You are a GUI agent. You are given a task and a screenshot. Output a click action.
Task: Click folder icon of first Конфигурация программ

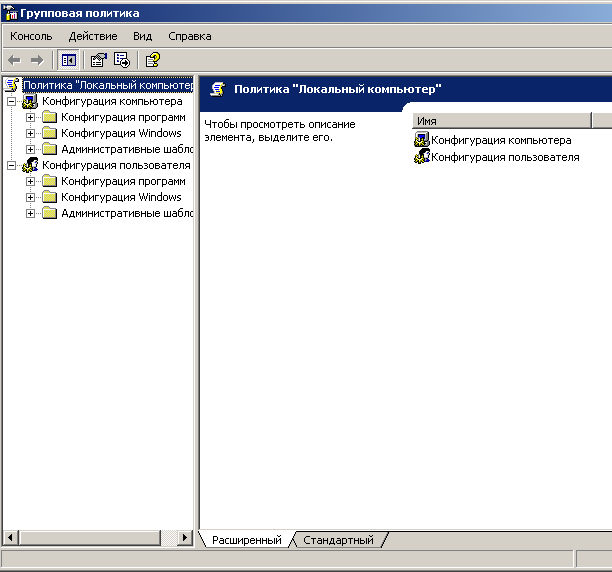click(x=50, y=117)
